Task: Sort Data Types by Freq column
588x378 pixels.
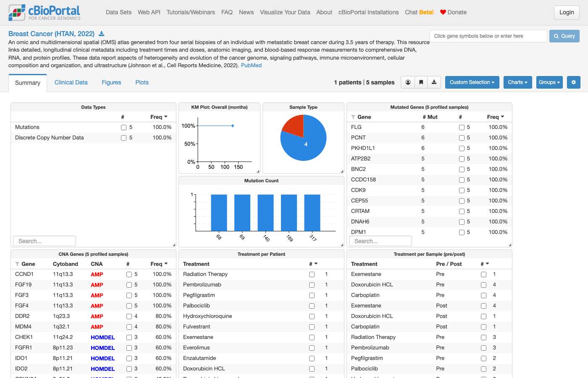Action: 159,117
